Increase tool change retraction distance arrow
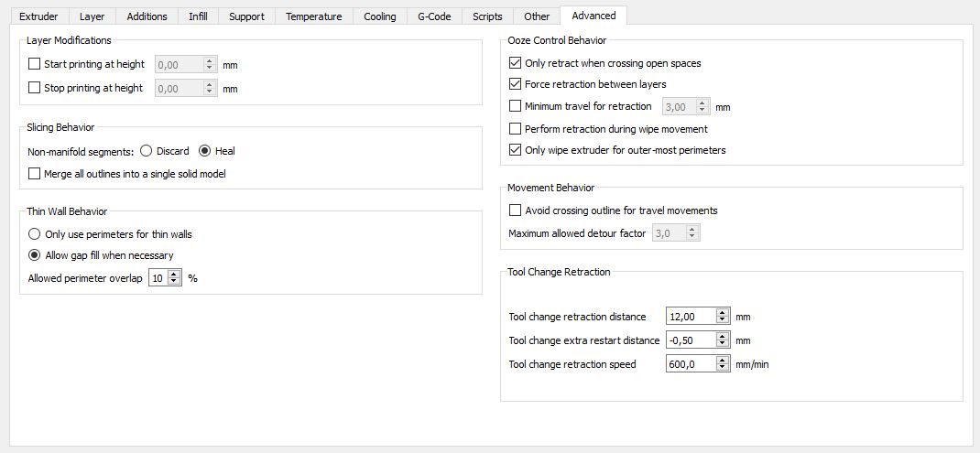The image size is (980, 453). pyautogui.click(x=723, y=313)
